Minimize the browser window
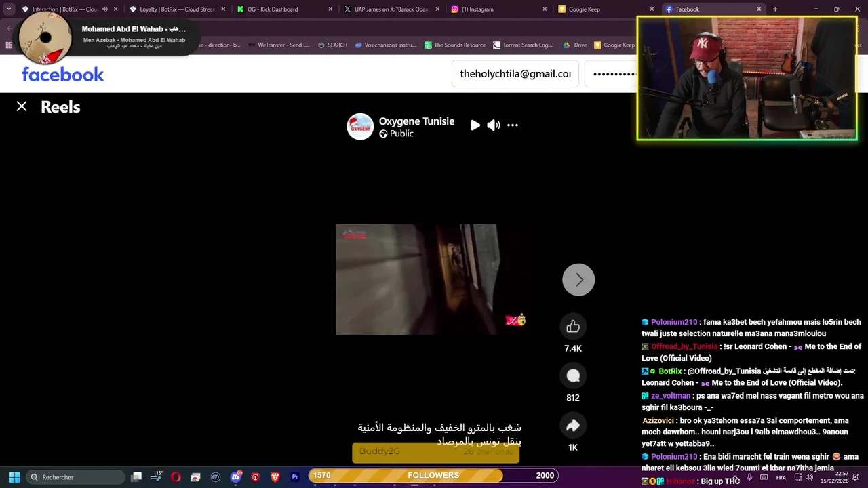 (x=816, y=9)
